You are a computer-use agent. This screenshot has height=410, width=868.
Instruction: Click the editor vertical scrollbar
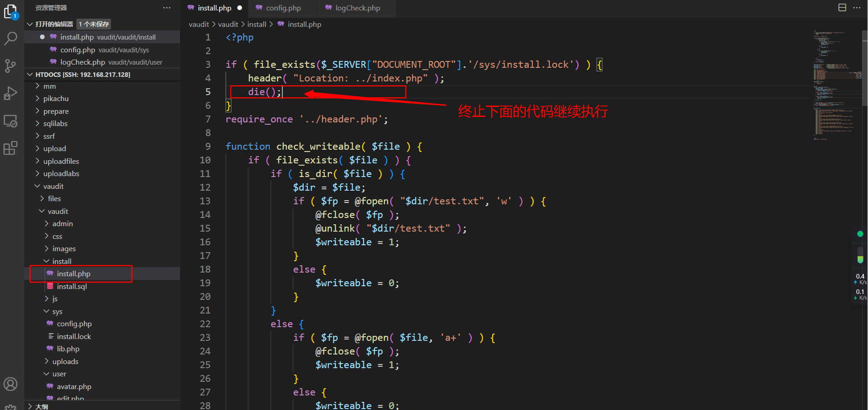tap(865, 68)
